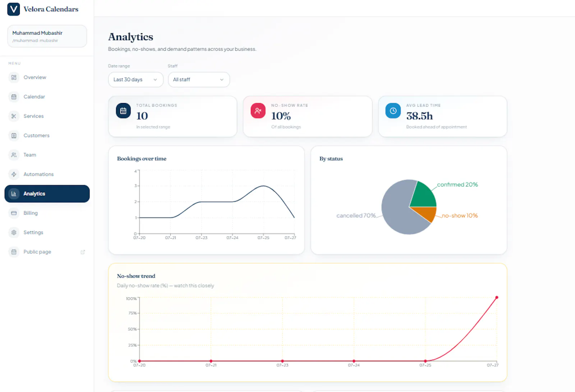Click the Muhammad Mubashir account card
The image size is (575, 392).
(47, 36)
